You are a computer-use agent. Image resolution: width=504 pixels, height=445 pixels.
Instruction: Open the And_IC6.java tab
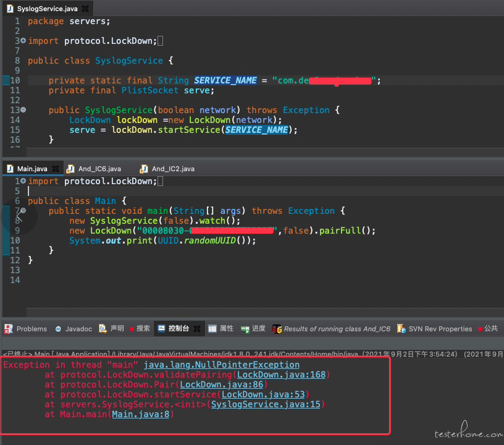pos(99,169)
